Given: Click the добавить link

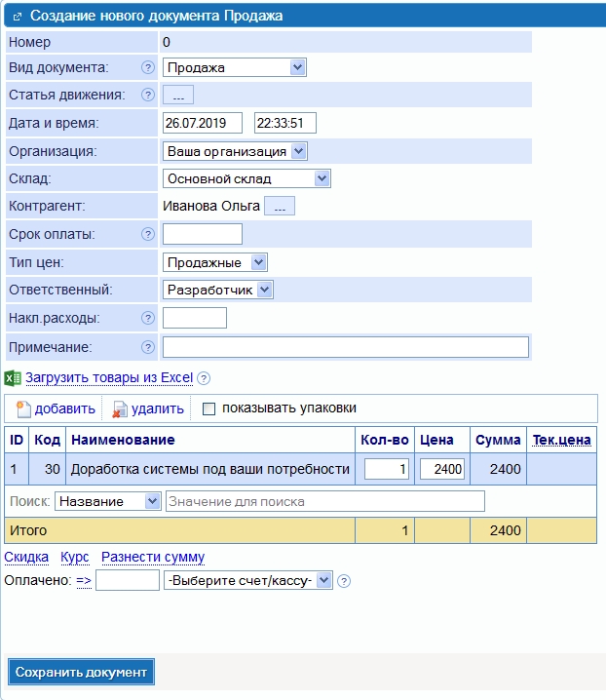Looking at the screenshot, I should click(65, 408).
